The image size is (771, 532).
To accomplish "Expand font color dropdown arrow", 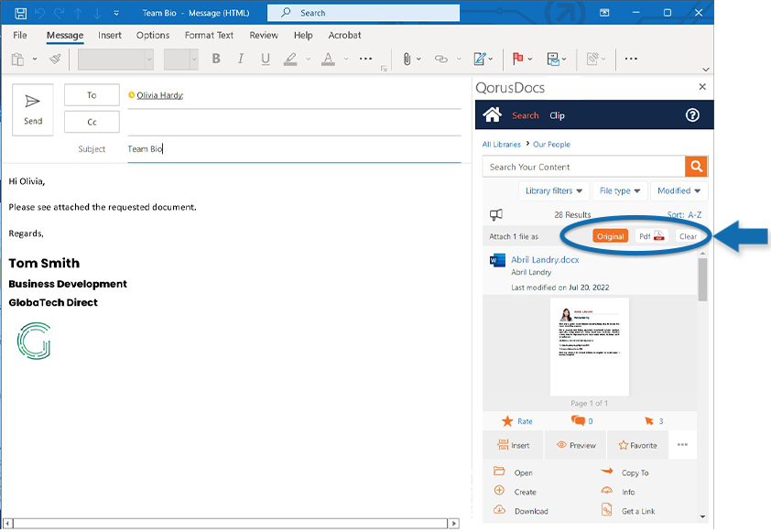I will tap(346, 59).
